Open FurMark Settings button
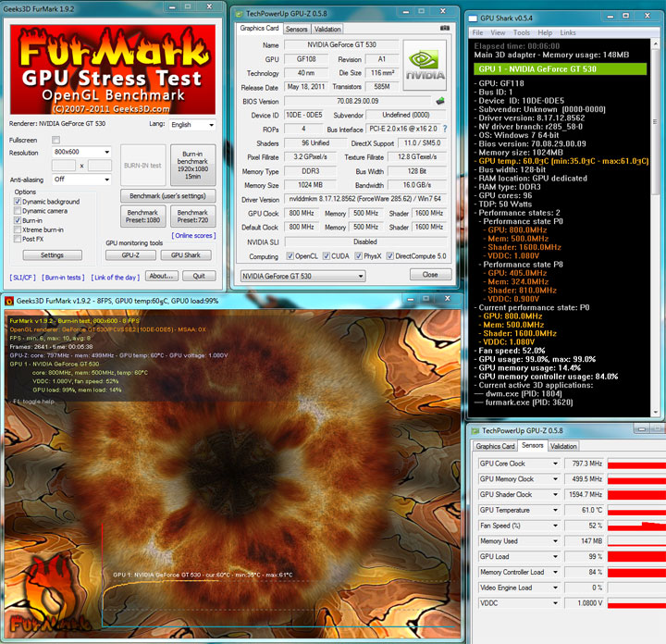Image resolution: width=666 pixels, height=644 pixels. coord(52,254)
